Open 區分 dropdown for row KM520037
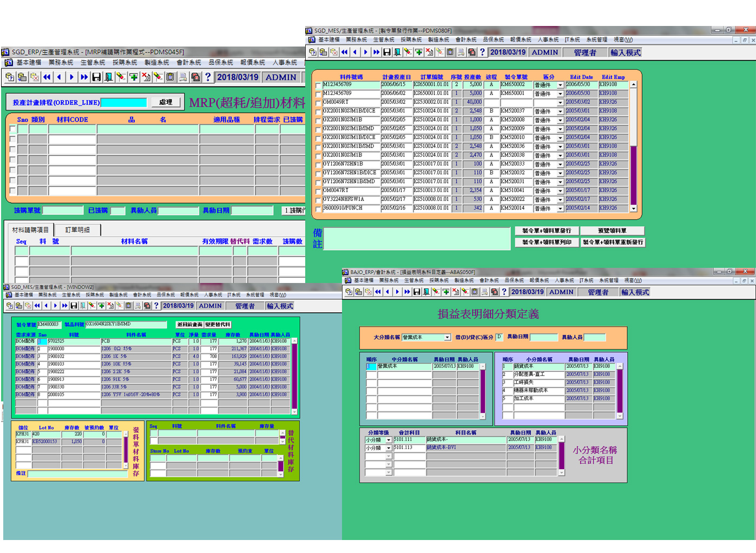The height and width of the screenshot is (553, 756). click(560, 112)
